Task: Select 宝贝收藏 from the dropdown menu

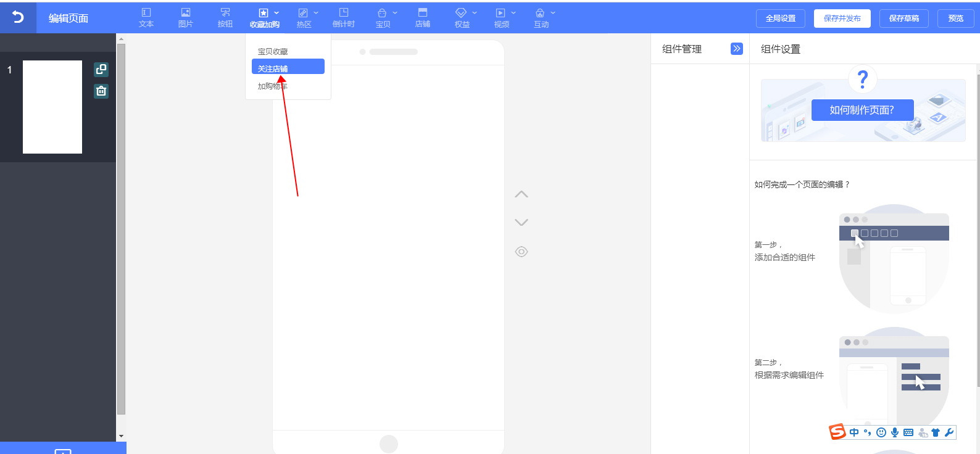Action: point(273,52)
